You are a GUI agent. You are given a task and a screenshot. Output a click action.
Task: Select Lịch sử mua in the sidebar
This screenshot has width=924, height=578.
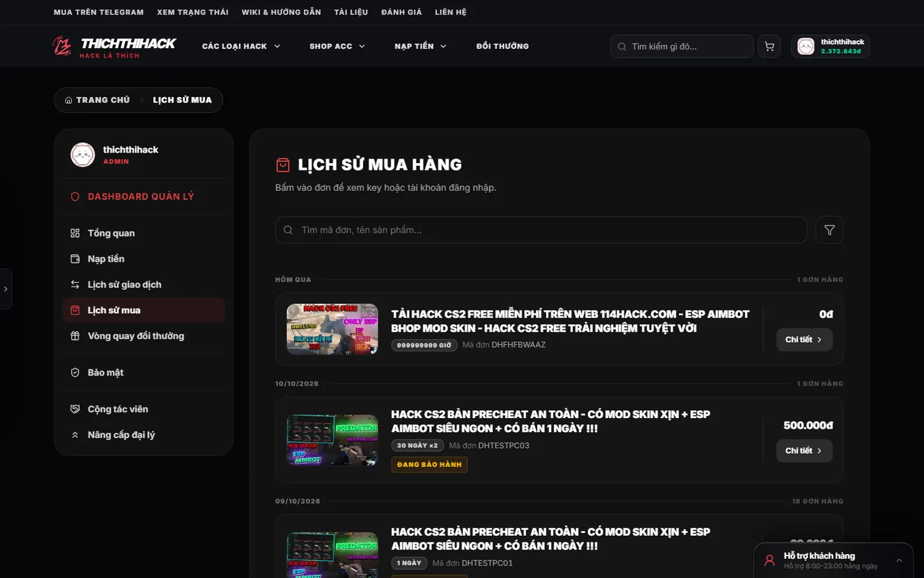click(x=144, y=310)
